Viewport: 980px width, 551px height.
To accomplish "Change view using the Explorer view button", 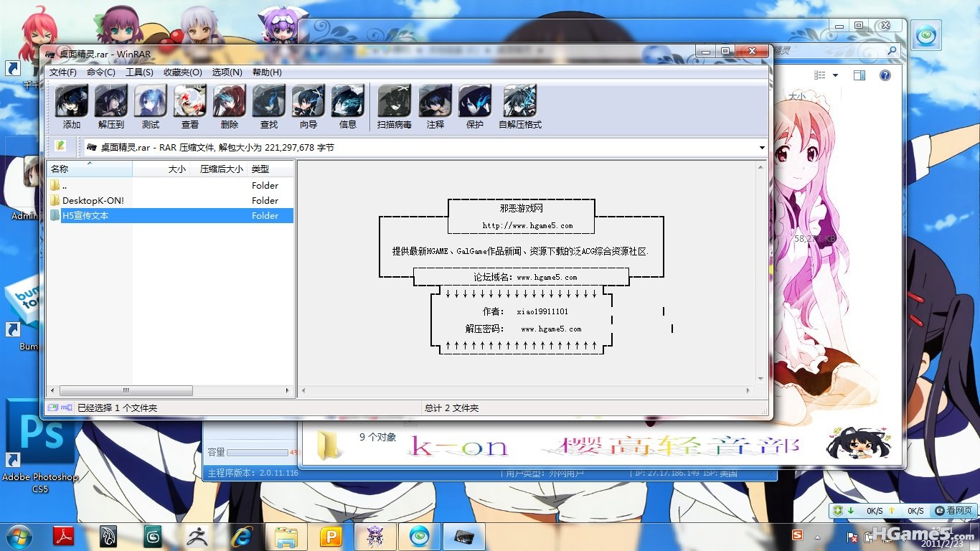I will pos(820,75).
